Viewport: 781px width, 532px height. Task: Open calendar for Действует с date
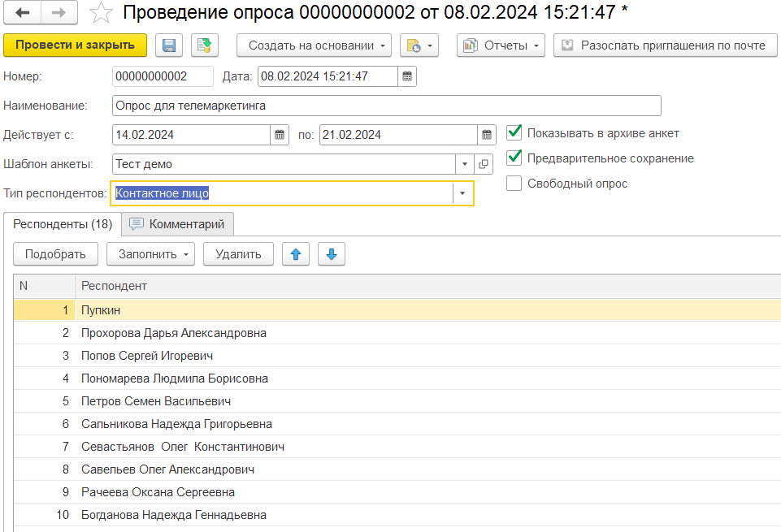click(x=280, y=135)
